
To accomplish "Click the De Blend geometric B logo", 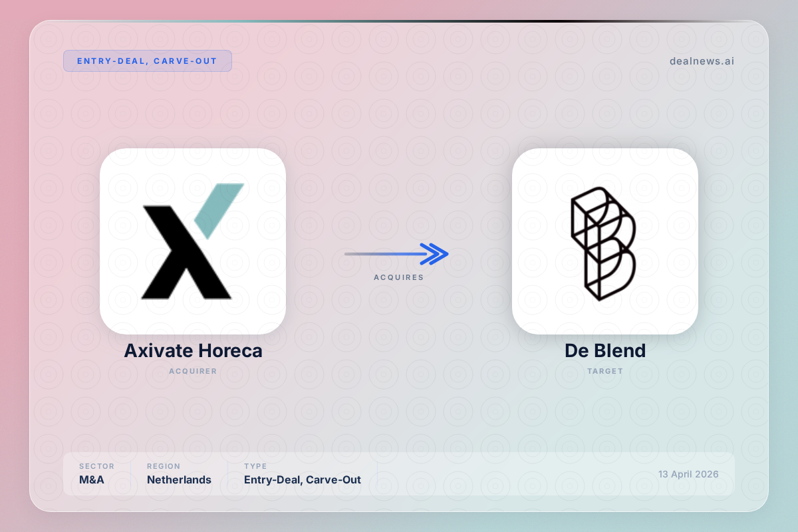I will [603, 243].
